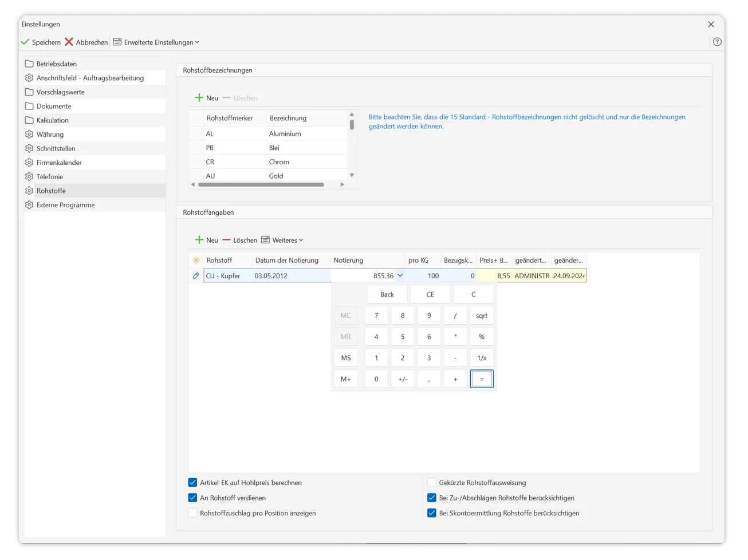Enable Rohstoffzuschlag pro Position anzeigen
The image size is (748, 560).
(x=193, y=513)
